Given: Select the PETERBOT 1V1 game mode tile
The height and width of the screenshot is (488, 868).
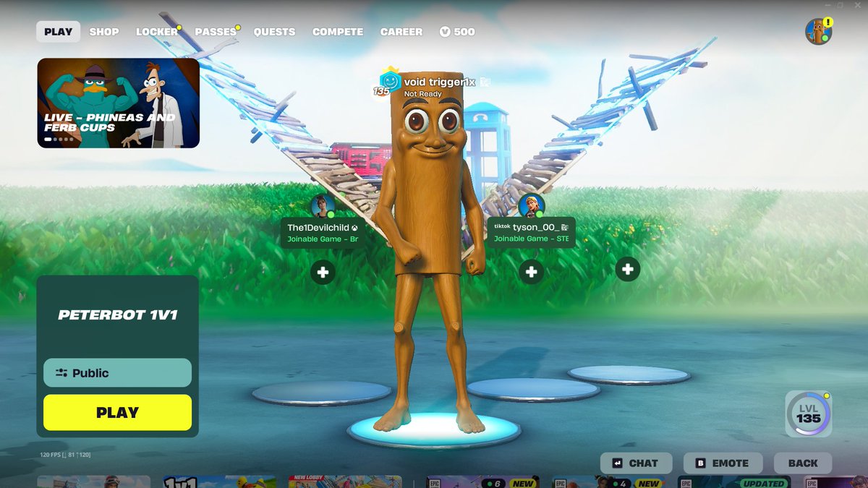Looking at the screenshot, I should click(118, 315).
